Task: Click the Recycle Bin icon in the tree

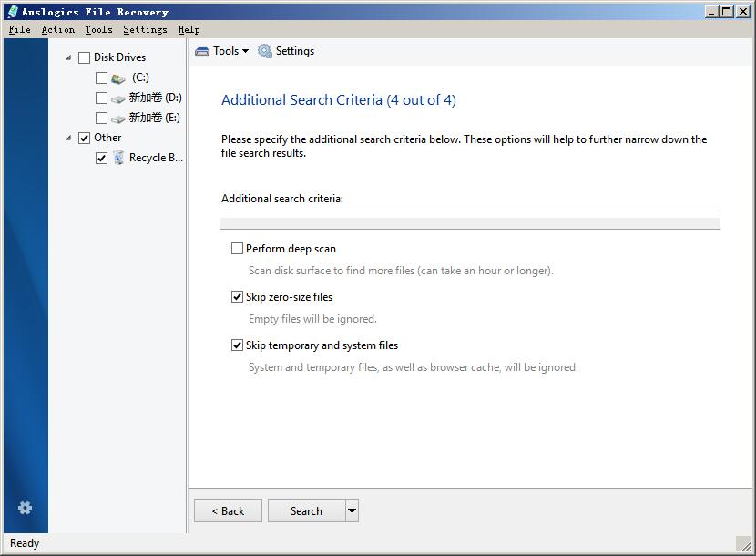Action: point(118,158)
